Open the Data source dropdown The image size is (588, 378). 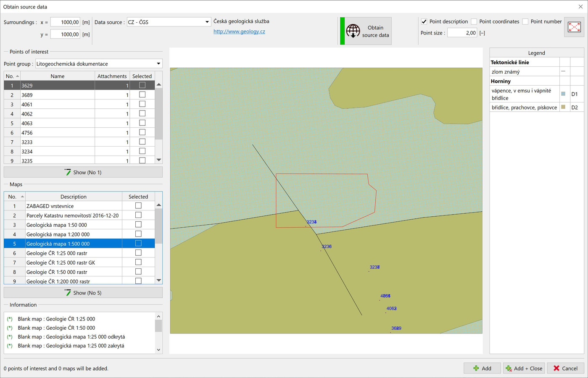(207, 22)
